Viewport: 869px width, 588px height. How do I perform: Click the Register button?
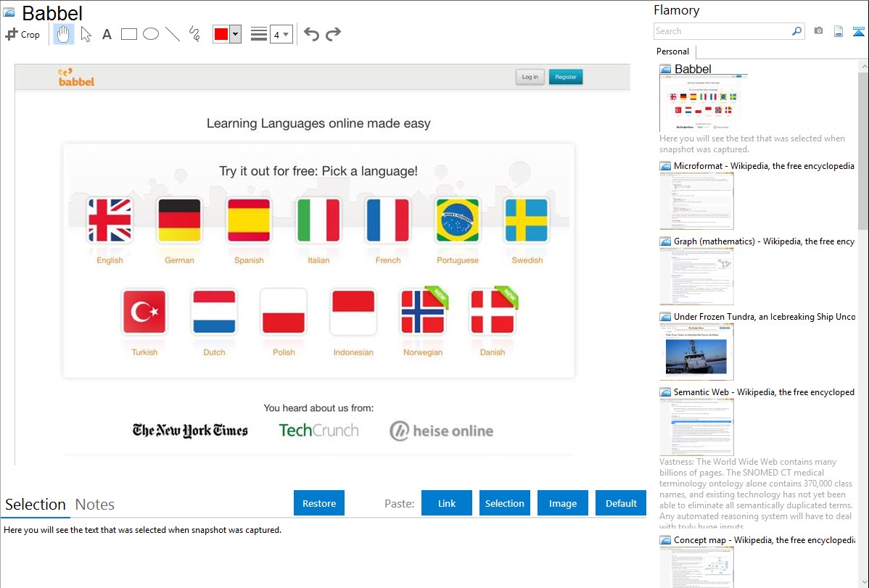tap(566, 77)
